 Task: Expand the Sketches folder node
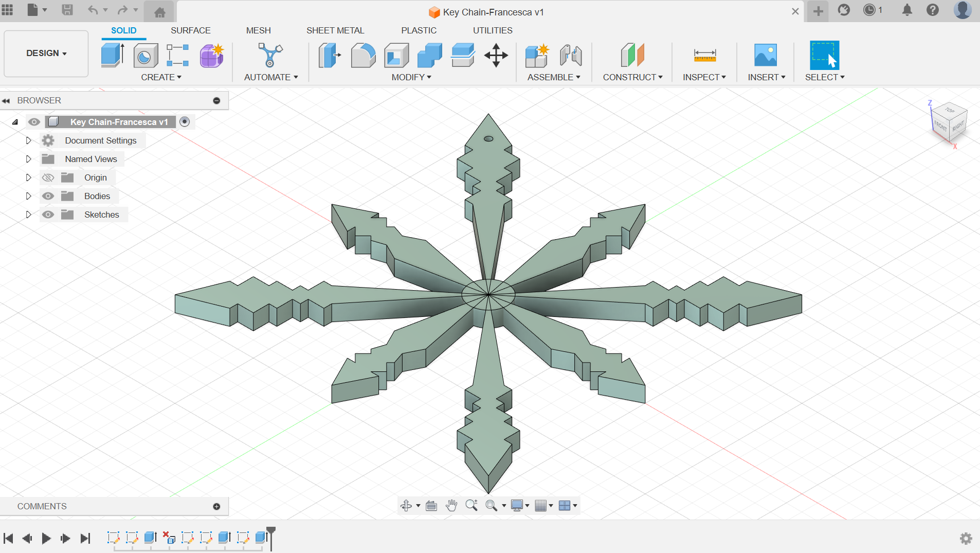(29, 215)
